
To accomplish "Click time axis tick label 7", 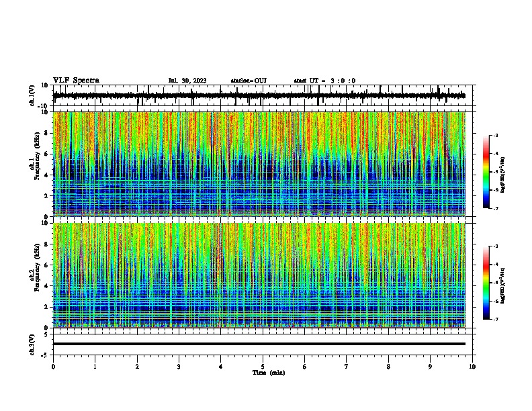I will tap(347, 367).
